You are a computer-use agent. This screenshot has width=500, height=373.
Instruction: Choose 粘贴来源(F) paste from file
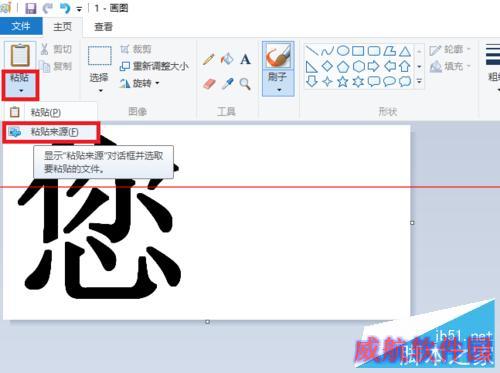pos(51,132)
